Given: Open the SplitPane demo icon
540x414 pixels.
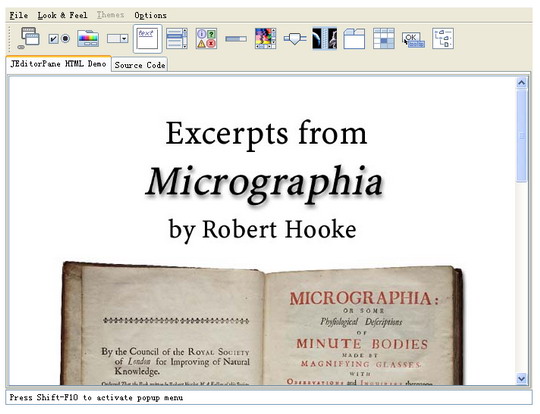Looking at the screenshot, I should tap(325, 38).
